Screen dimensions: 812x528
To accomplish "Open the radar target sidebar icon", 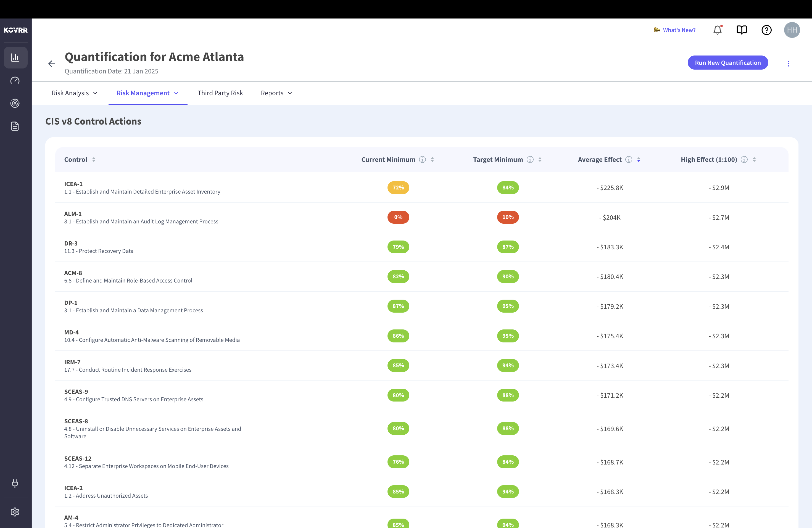I will 15,103.
